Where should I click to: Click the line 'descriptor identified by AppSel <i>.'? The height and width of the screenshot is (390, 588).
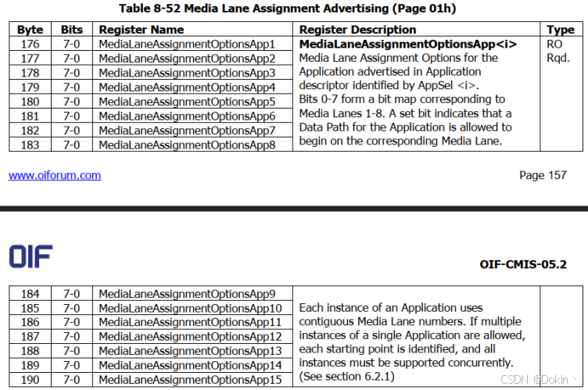click(x=389, y=85)
